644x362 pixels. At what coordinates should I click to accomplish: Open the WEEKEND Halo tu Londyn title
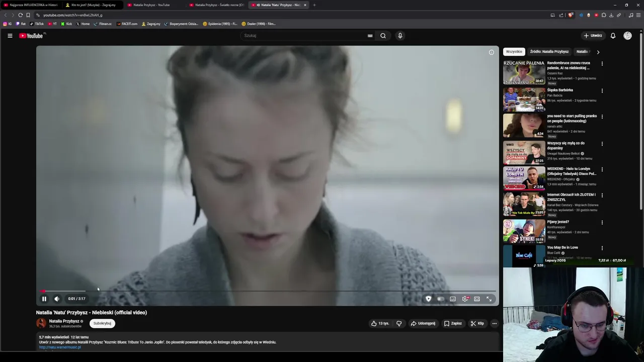[572, 171]
